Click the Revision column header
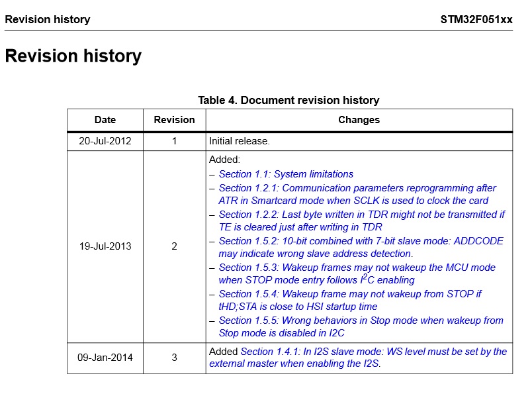 (174, 120)
